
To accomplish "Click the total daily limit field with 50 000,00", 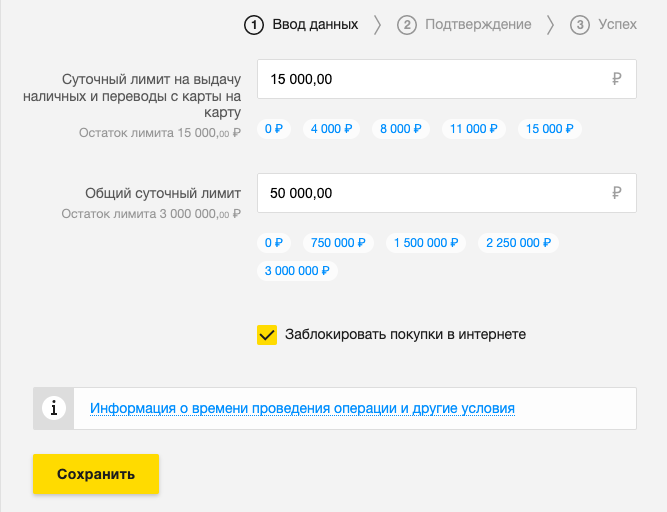I will (430, 193).
